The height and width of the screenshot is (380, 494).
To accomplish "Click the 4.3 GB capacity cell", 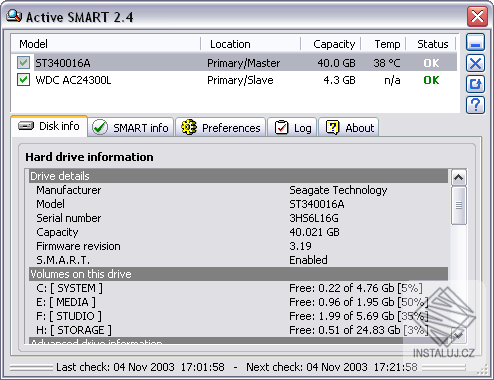I will point(339,80).
